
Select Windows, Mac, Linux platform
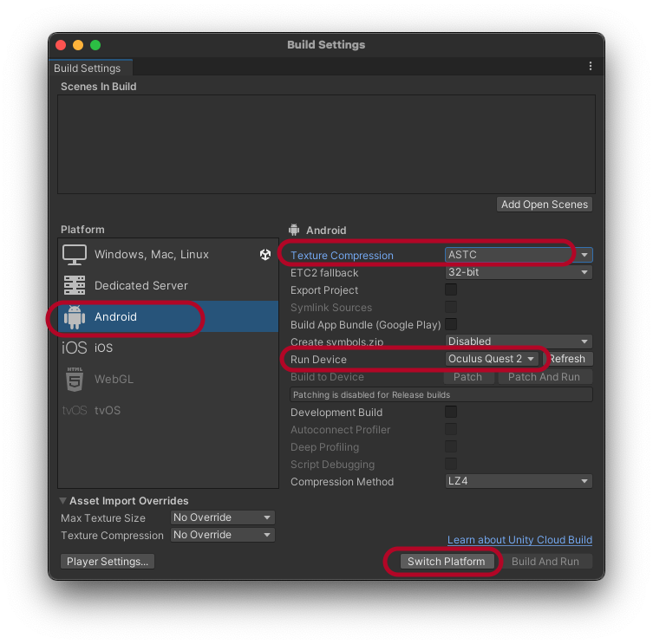pyautogui.click(x=168, y=254)
